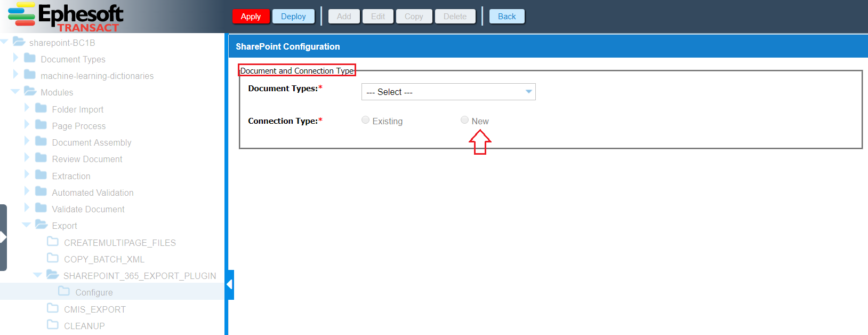This screenshot has height=335, width=868.
Task: Click the Edit button in toolbar
Action: pos(378,17)
